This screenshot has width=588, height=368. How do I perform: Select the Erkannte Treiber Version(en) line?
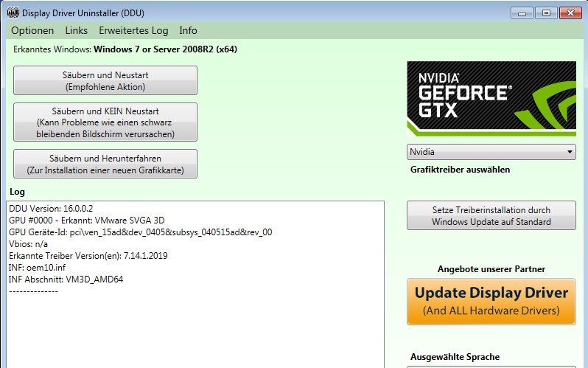88,256
